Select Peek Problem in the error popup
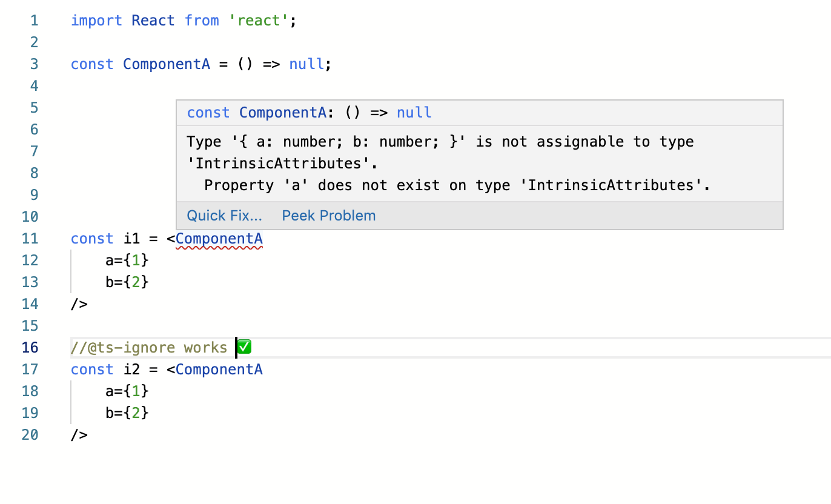Viewport: 831px width, 504px height. point(328,215)
